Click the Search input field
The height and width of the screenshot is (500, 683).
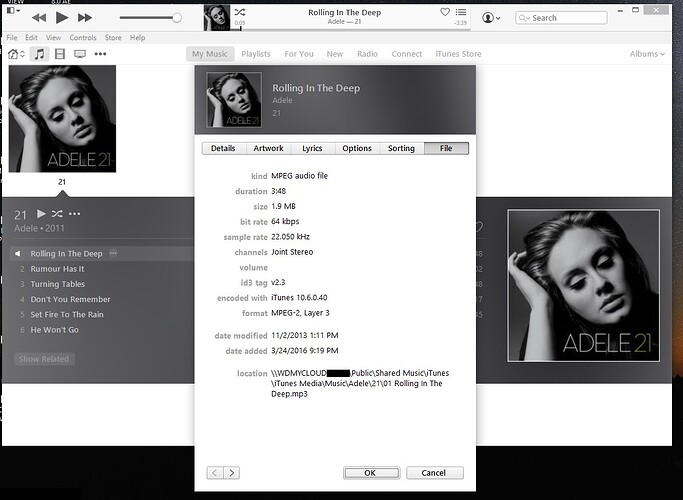(x=561, y=18)
